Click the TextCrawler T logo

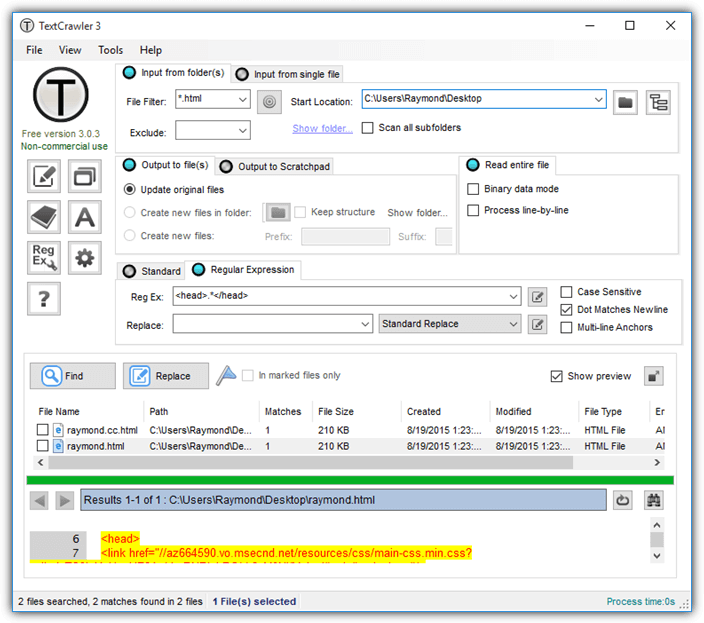pos(61,95)
